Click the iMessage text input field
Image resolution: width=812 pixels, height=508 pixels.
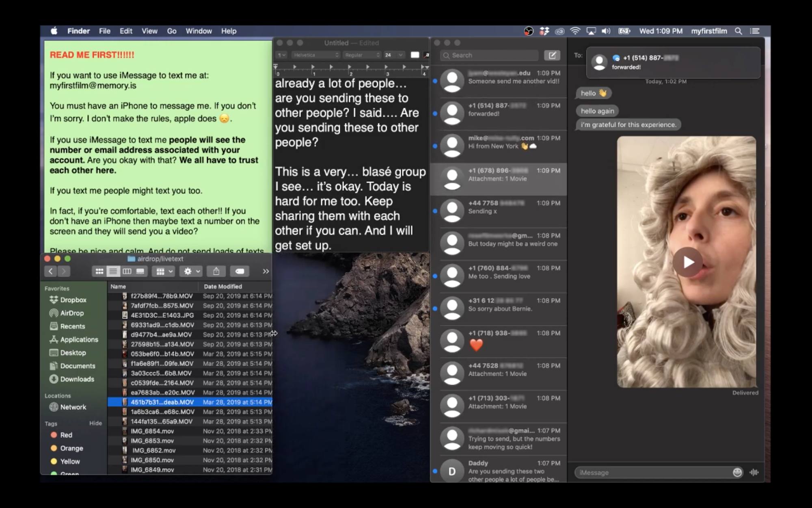coord(654,472)
